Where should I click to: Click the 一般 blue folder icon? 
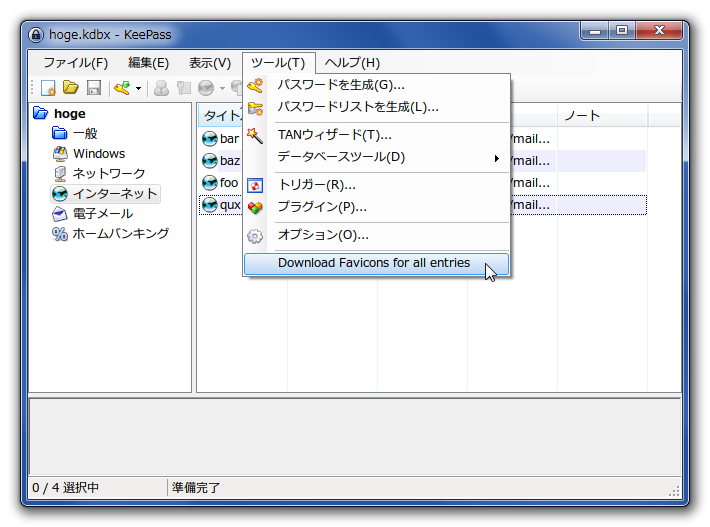click(x=60, y=133)
